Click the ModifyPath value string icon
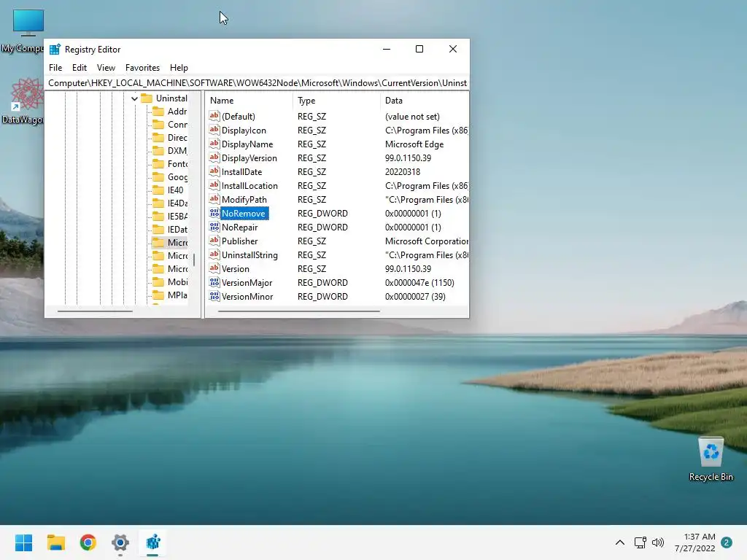 [214, 198]
